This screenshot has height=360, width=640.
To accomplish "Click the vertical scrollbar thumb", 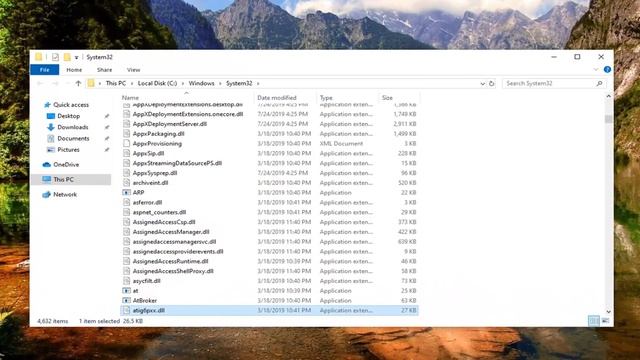I will tap(608, 119).
